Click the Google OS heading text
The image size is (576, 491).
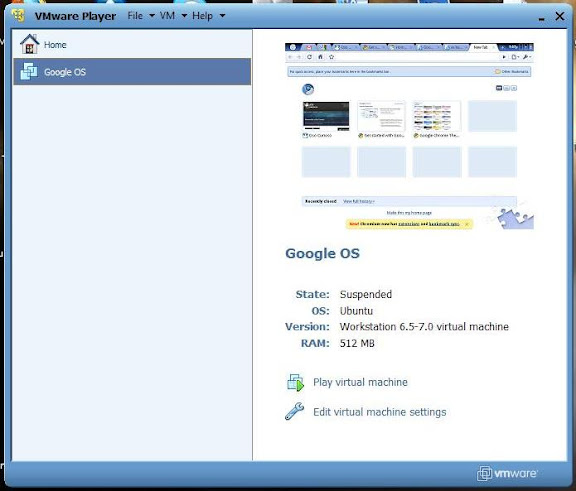pyautogui.click(x=323, y=253)
